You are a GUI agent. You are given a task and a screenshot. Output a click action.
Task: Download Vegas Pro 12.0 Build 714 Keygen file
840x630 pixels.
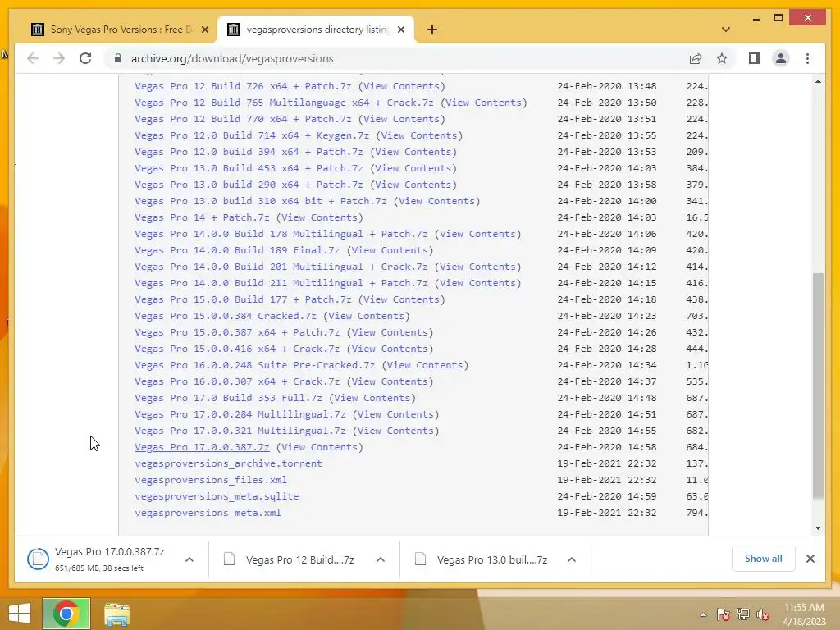coord(252,135)
